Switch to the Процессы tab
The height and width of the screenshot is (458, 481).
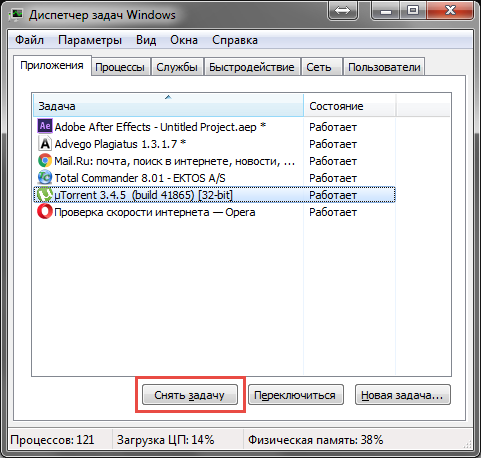click(120, 67)
